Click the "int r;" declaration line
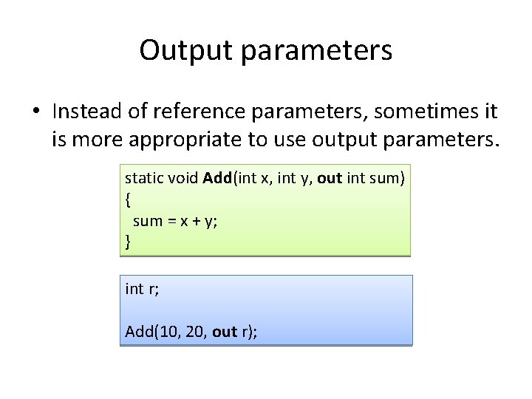This screenshot has height=399, width=532. coord(142,289)
